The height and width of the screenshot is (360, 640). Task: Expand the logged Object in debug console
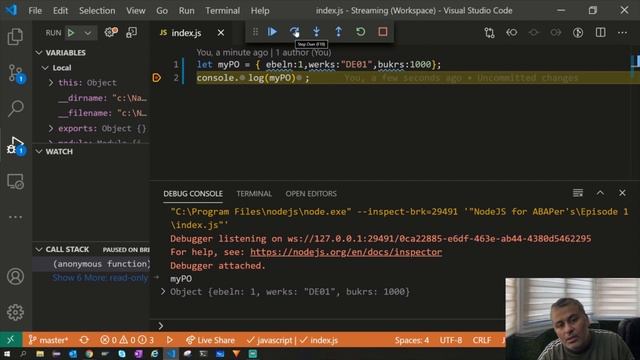coord(163,291)
